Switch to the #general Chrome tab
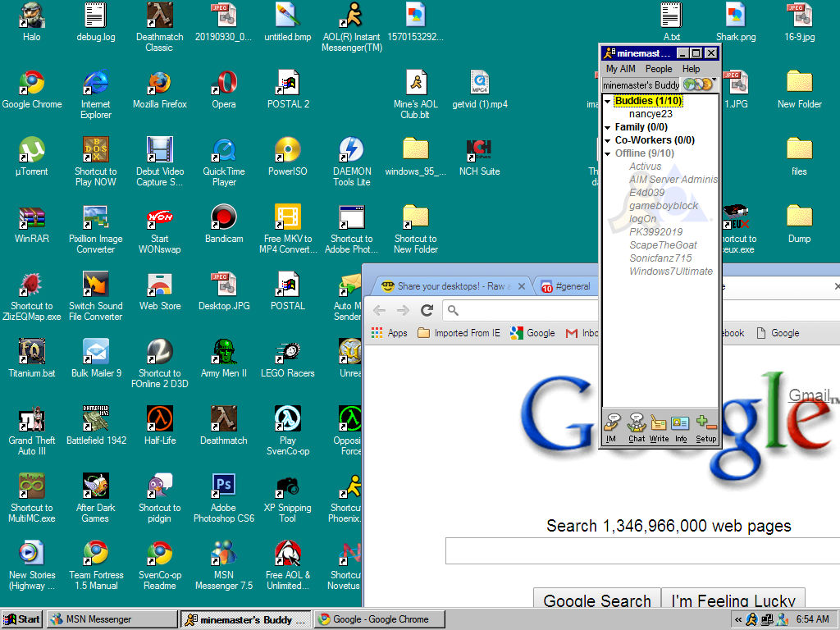 [568, 286]
